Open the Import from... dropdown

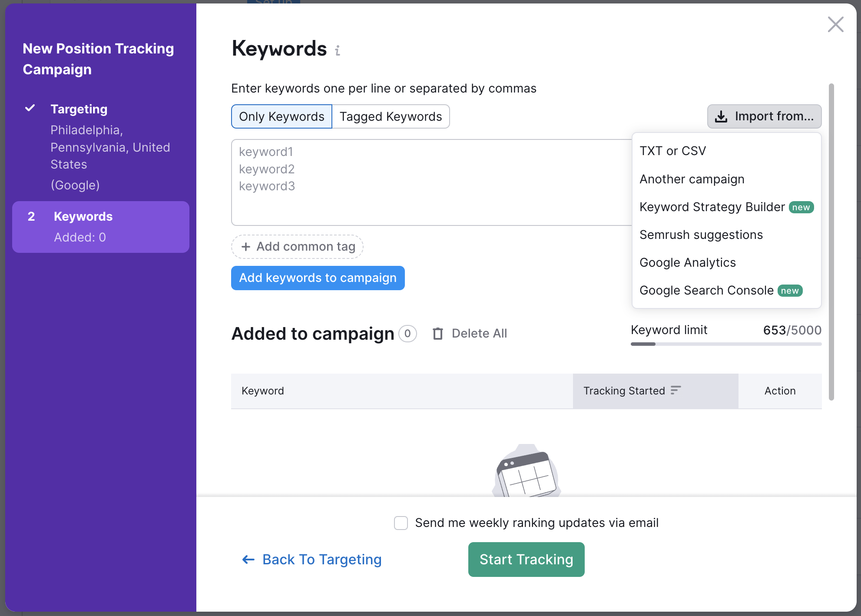point(764,116)
